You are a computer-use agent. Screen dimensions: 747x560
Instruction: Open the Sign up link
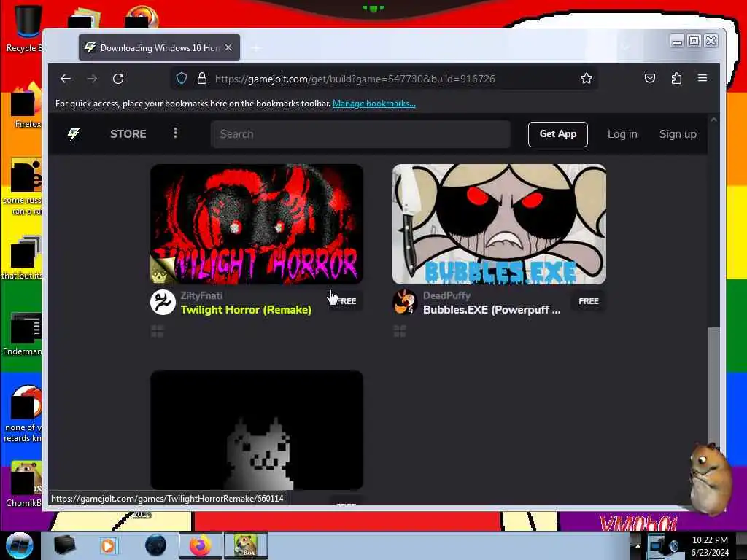click(678, 134)
